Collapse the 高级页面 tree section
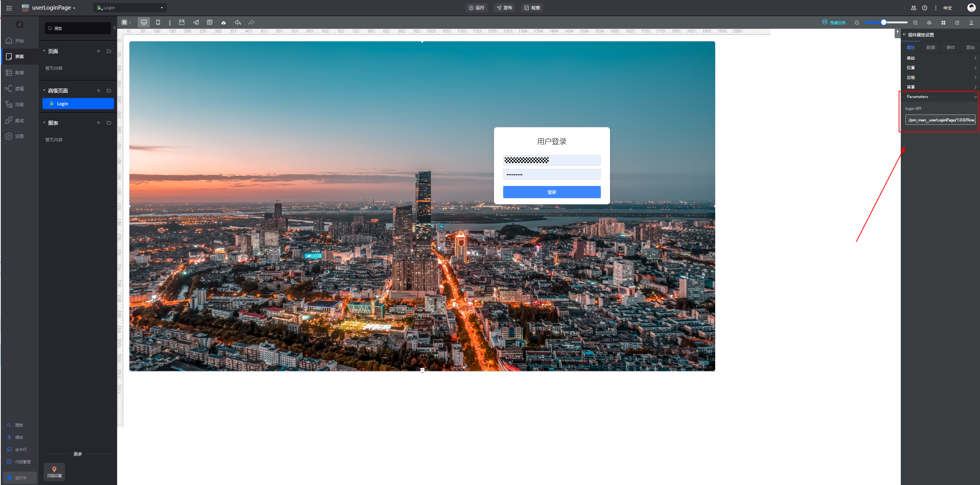 tap(44, 91)
